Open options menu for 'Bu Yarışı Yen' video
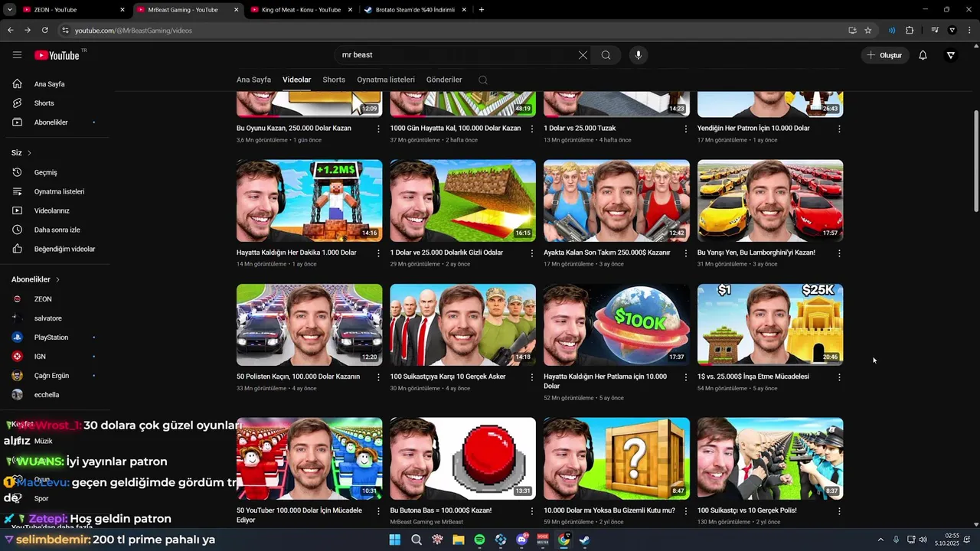Viewport: 980px width, 551px height. point(839,253)
